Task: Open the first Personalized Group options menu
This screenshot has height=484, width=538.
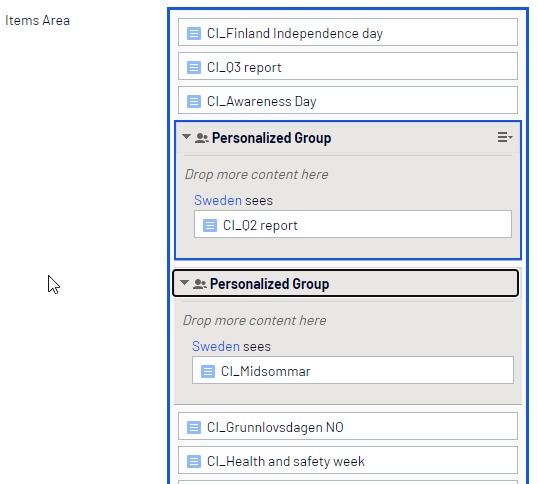Action: (x=505, y=137)
